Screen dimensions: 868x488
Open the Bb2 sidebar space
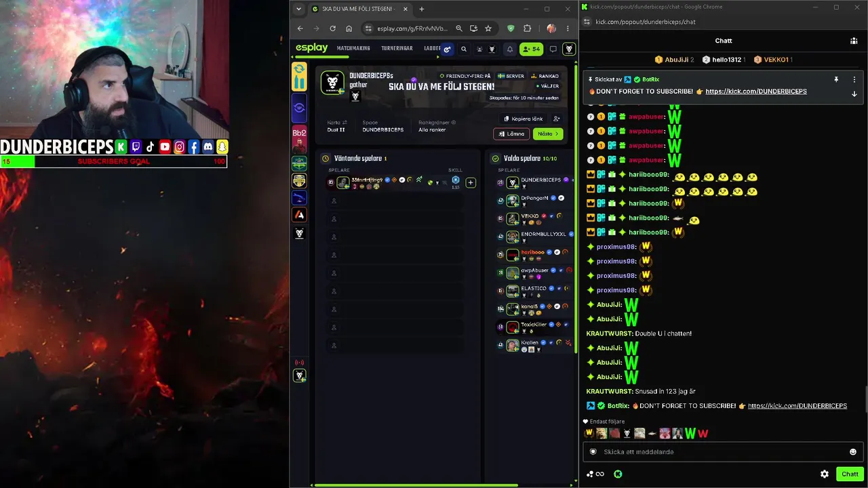[x=299, y=140]
